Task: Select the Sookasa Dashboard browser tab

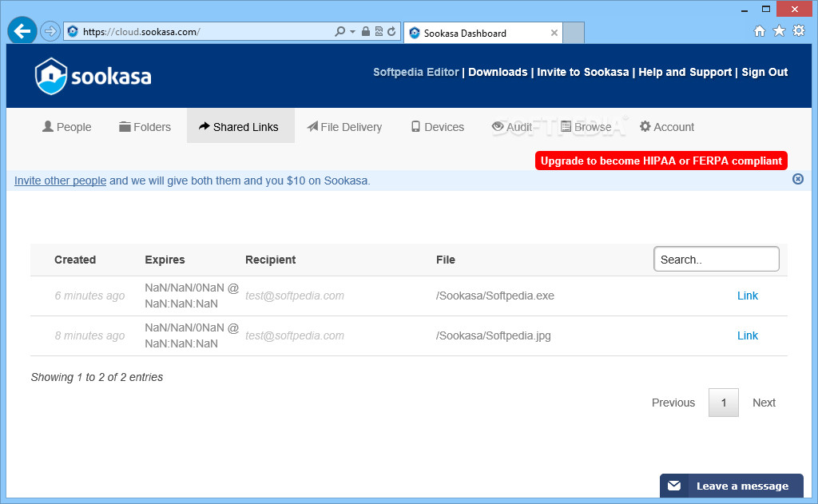Action: (482, 33)
